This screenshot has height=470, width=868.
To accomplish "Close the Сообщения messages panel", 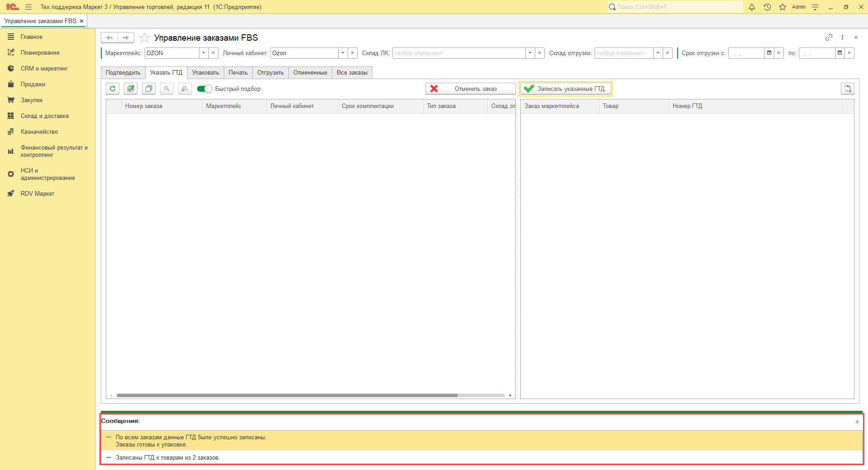I will 857,422.
